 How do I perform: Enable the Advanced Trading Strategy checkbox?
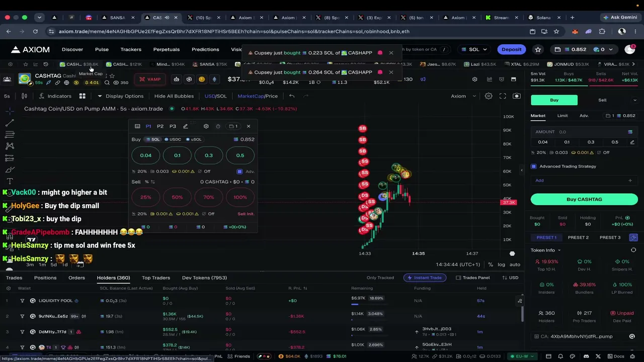[x=534, y=166]
